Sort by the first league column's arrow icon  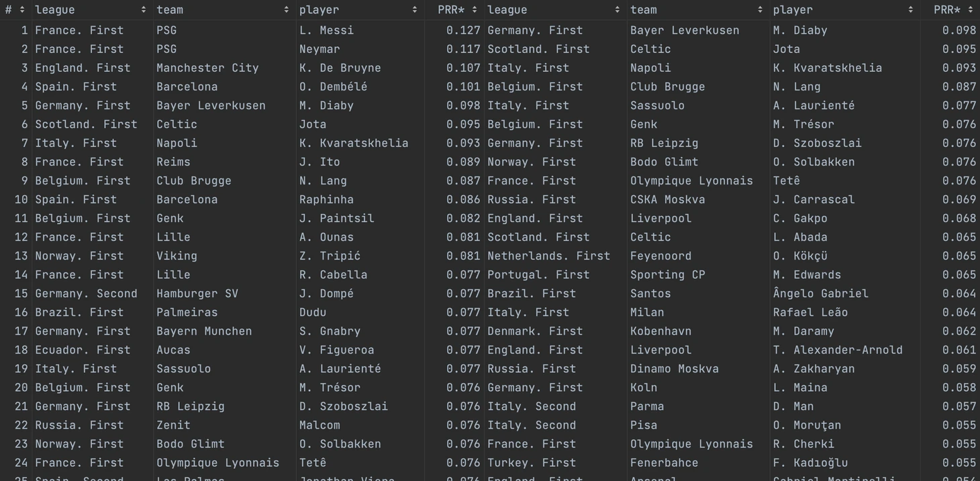coord(144,10)
